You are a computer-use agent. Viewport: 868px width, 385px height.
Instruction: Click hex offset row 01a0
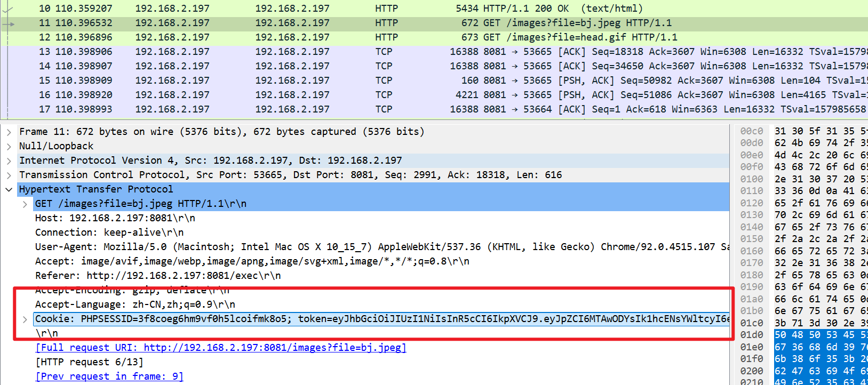752,299
